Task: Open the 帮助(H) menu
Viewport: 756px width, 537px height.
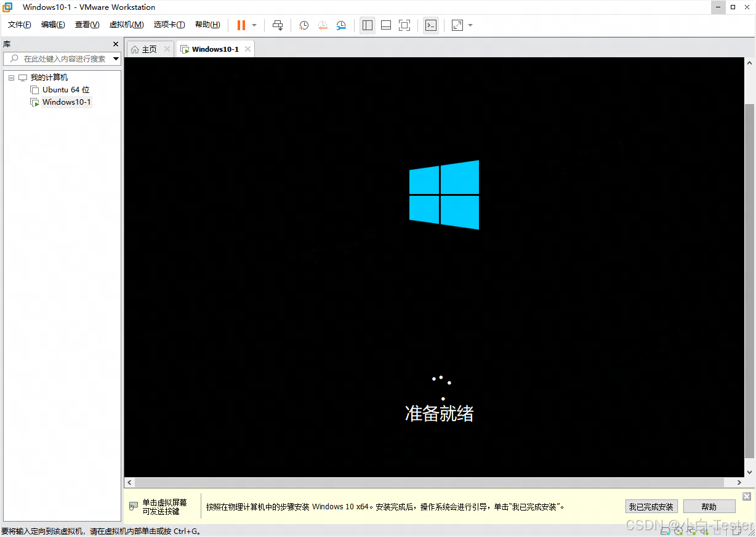Action: tap(207, 25)
